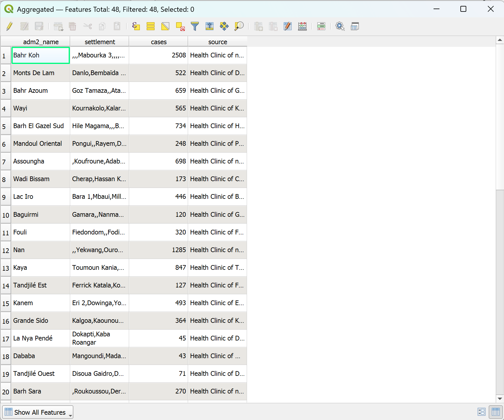Click the Select All features icon
This screenshot has height=420, width=504.
(x=151, y=27)
